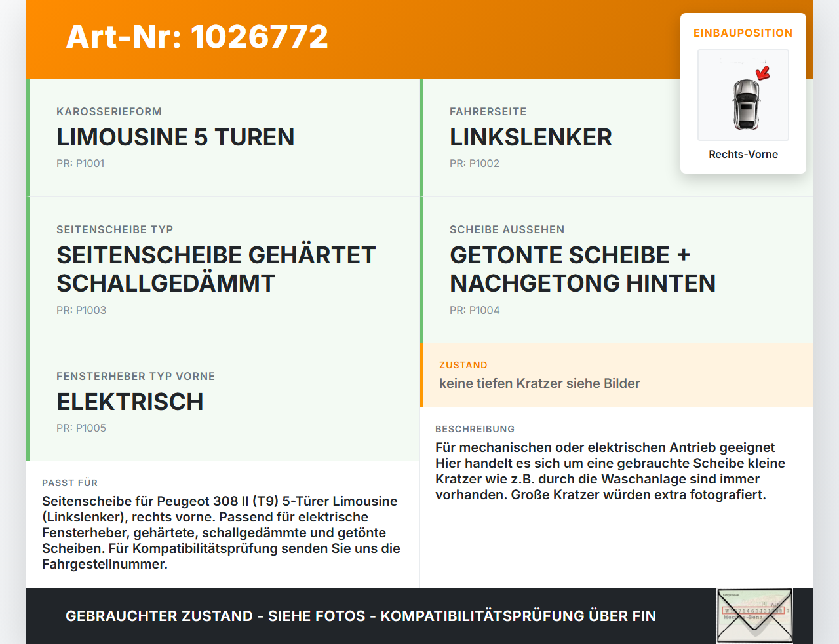The image size is (839, 644).
Task: Open the envelope FIN document thumbnail
Action: (x=754, y=616)
